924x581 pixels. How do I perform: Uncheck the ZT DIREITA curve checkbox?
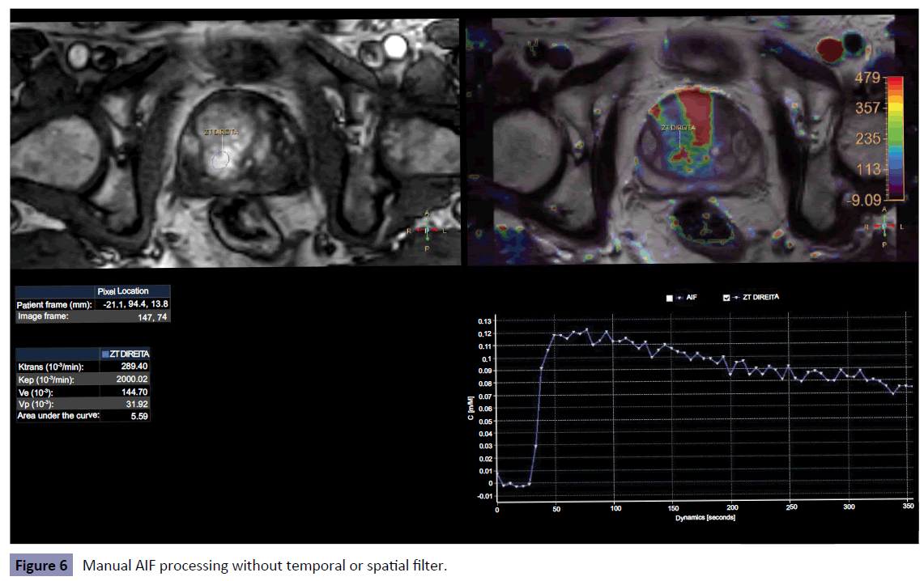pyautogui.click(x=726, y=299)
